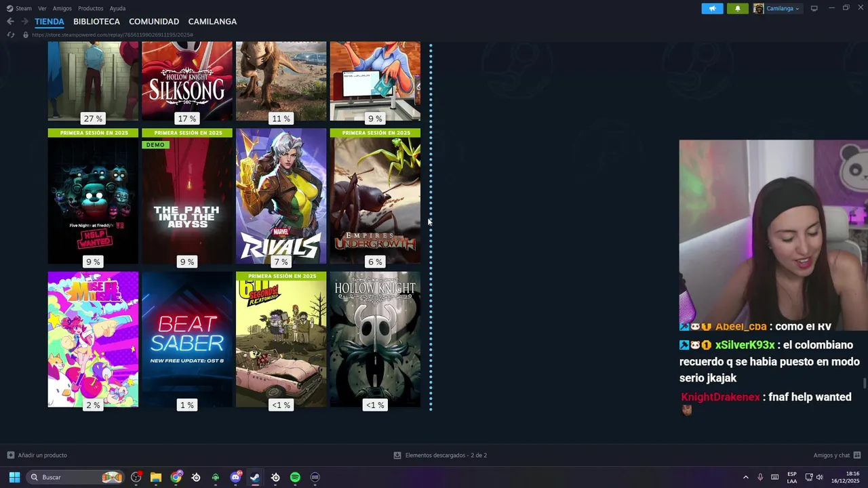Click the Buscar taskbar search box
This screenshot has width=868, height=488.
pos(76,477)
